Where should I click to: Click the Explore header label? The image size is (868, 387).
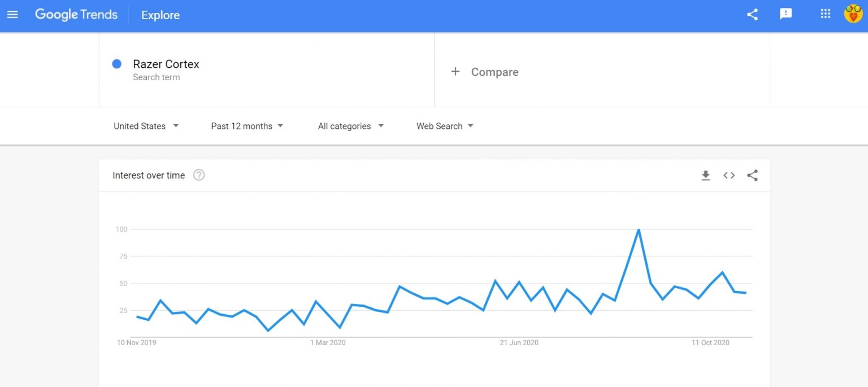tap(160, 15)
